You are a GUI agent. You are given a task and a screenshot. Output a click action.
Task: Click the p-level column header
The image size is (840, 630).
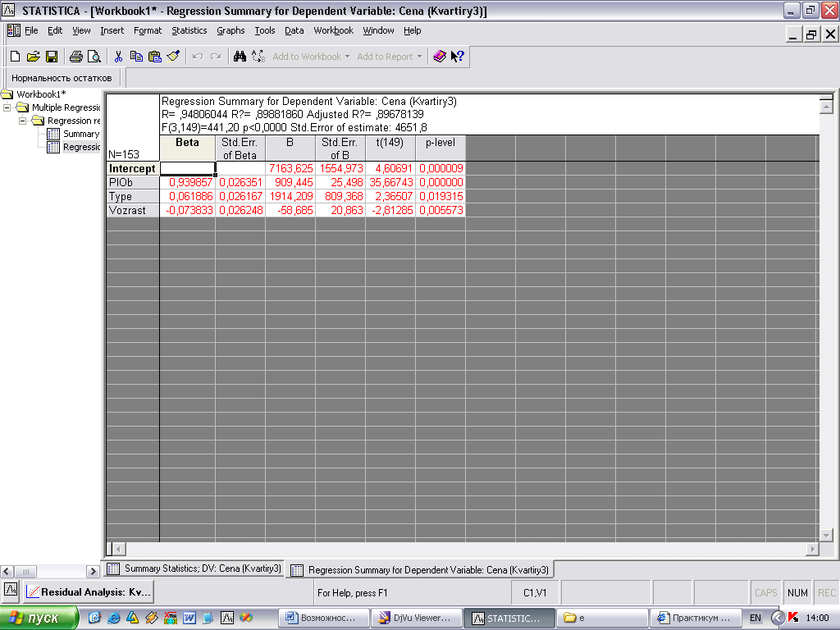[440, 148]
